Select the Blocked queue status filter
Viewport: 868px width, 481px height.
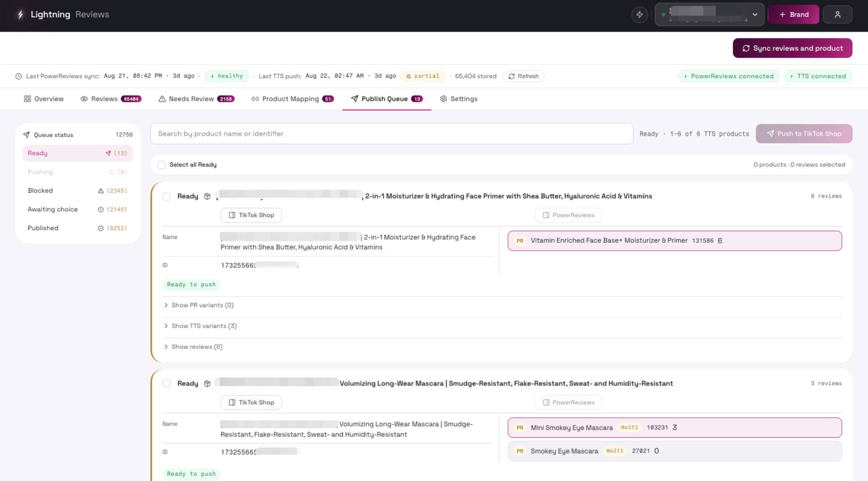point(77,191)
